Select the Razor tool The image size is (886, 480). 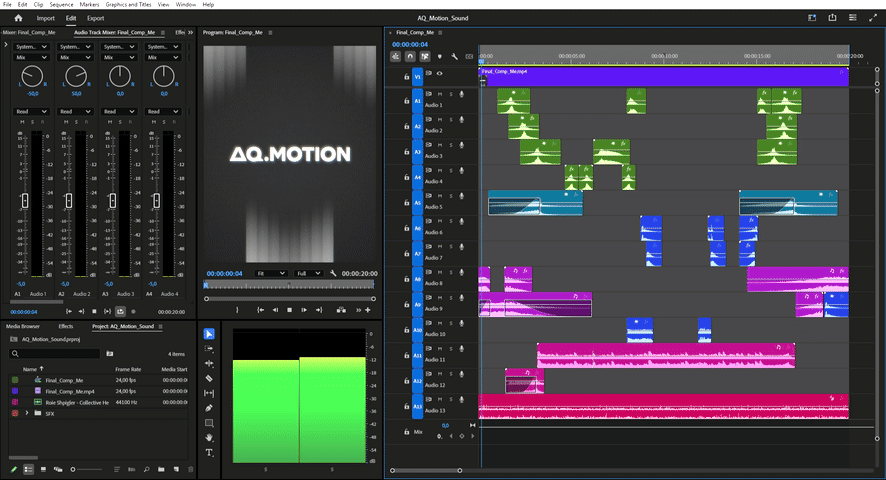(209, 378)
